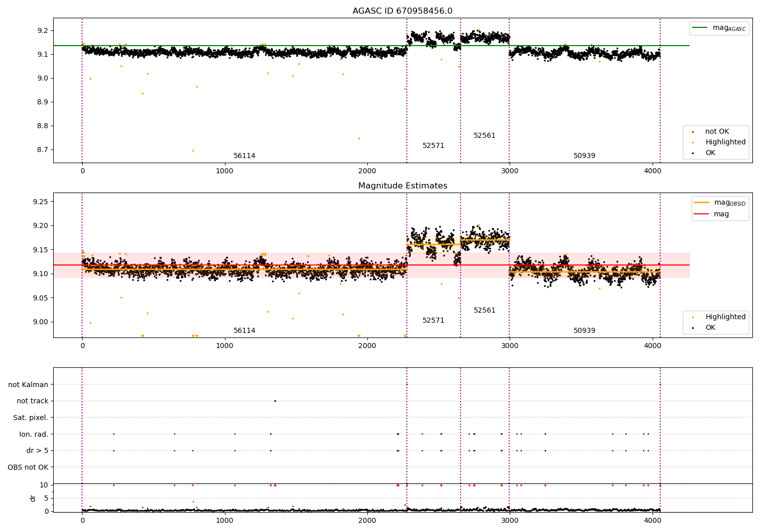The image size is (760, 532).
Task: Click the 10 tick on the dr axis
Action: (x=44, y=485)
